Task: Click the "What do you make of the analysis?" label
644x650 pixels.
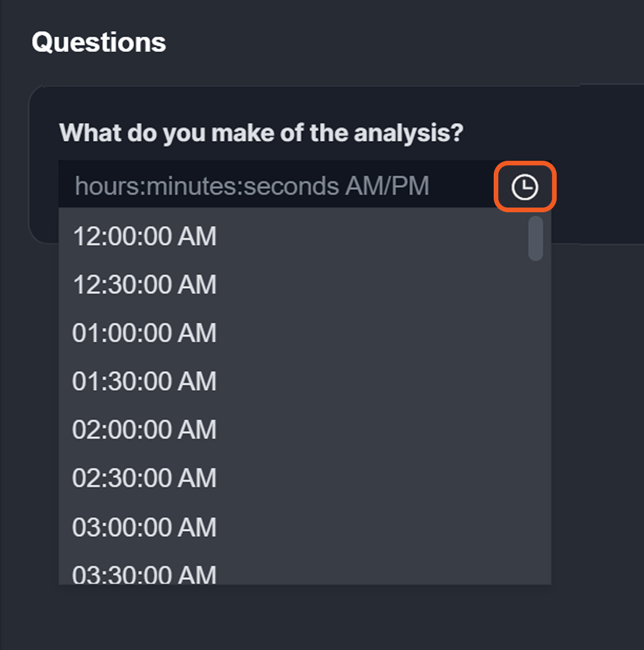Action: [x=261, y=133]
